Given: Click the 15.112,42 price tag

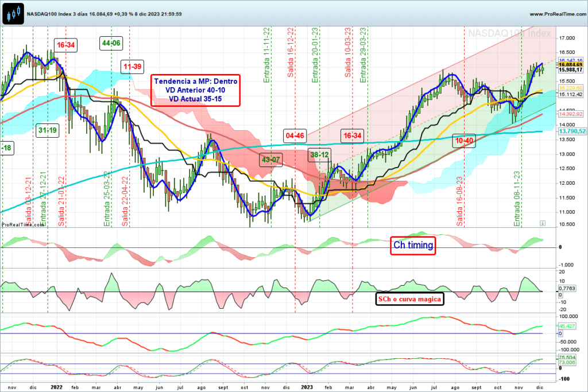Looking at the screenshot, I should click(x=570, y=95).
